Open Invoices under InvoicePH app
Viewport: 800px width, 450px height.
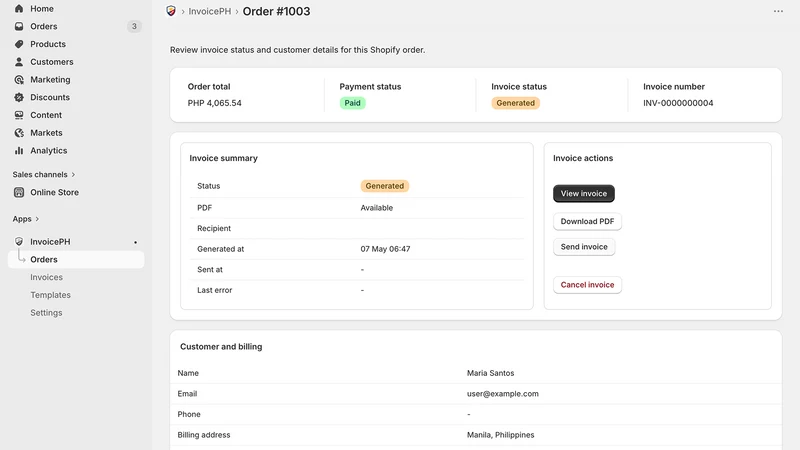46,278
